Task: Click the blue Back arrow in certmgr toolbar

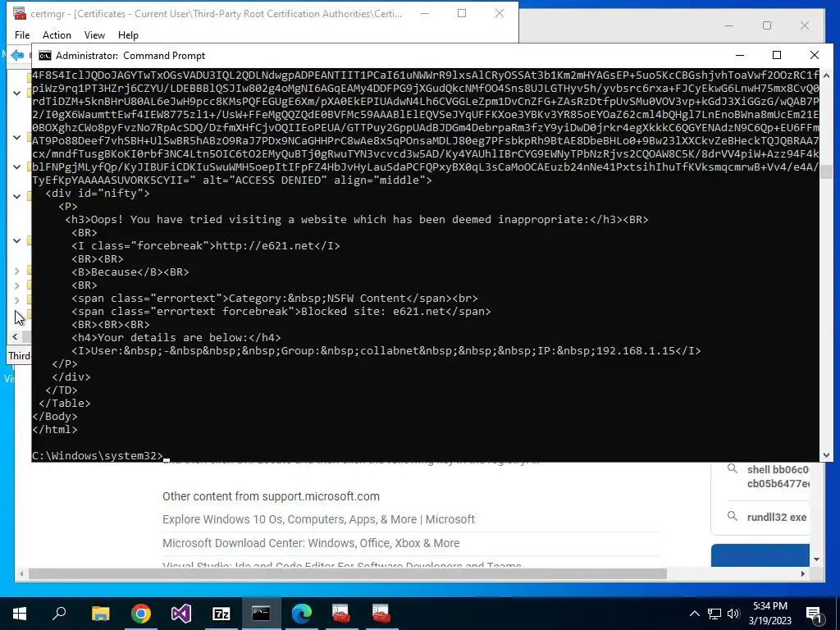Action: tap(17, 55)
